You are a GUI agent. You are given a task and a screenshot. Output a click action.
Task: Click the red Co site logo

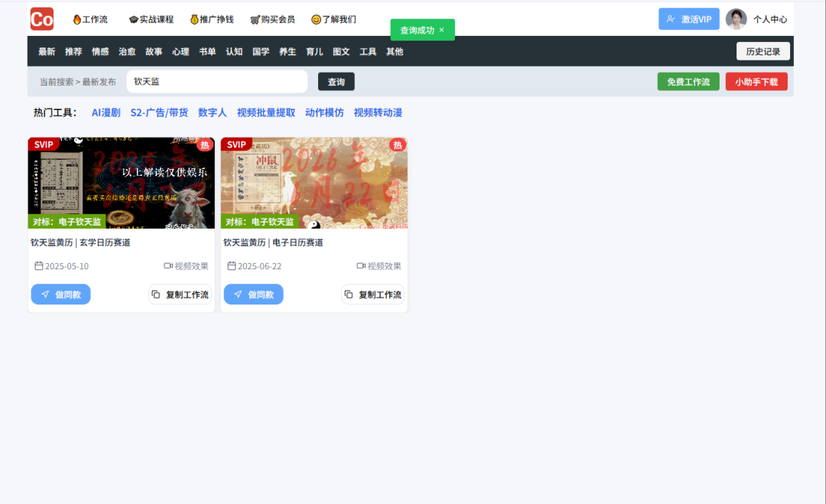coord(42,18)
